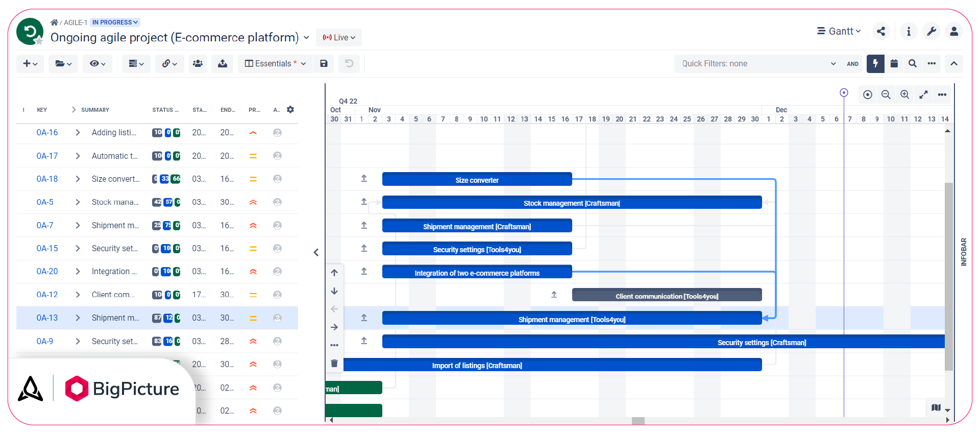Open the OA-13 issue key link
The image size is (980, 434).
pos(47,318)
